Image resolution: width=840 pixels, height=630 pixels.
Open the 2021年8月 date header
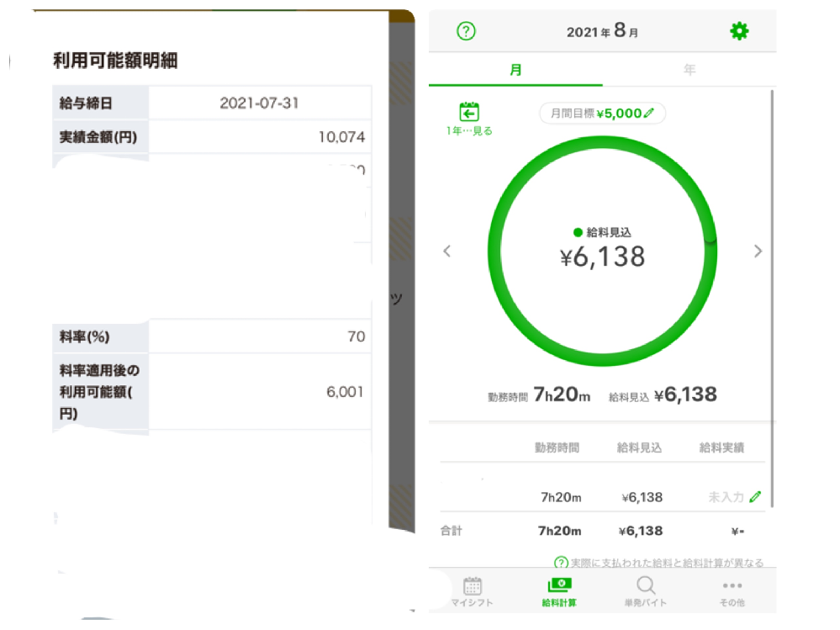pyautogui.click(x=602, y=30)
